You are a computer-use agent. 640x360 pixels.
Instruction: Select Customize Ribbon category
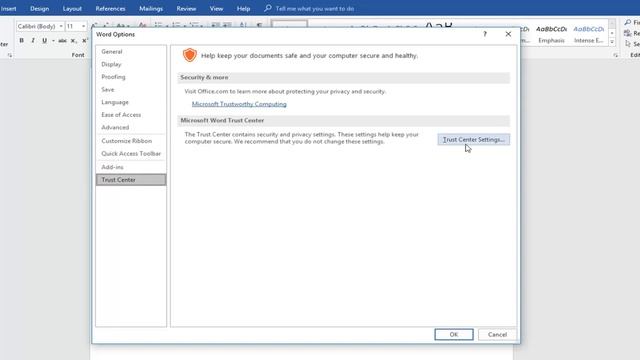(x=131, y=141)
